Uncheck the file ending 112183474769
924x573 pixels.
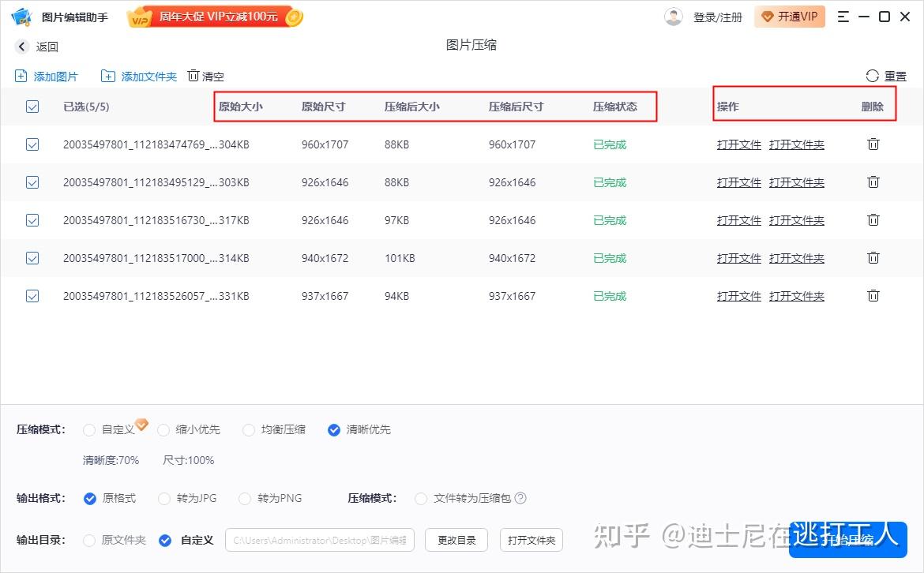[x=32, y=144]
